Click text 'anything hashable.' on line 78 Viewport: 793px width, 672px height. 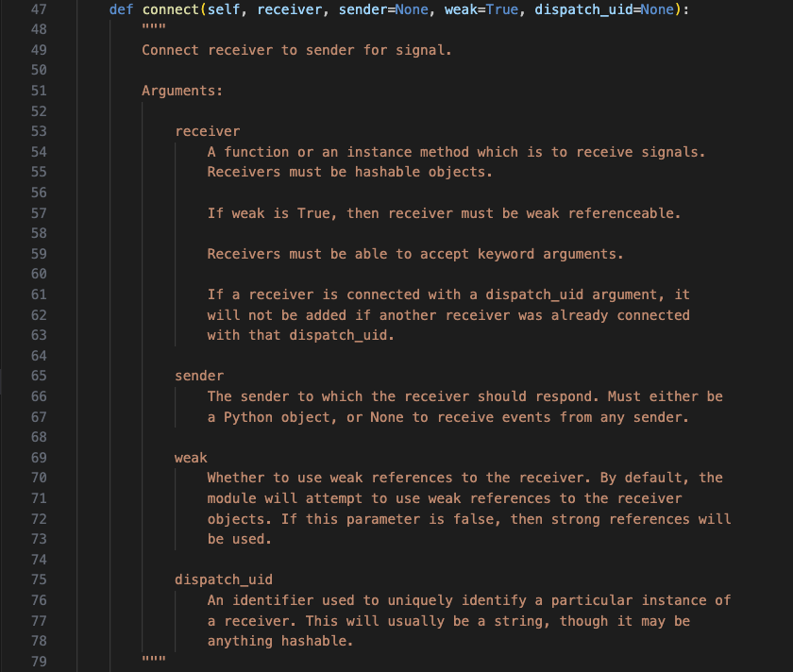[x=280, y=641]
